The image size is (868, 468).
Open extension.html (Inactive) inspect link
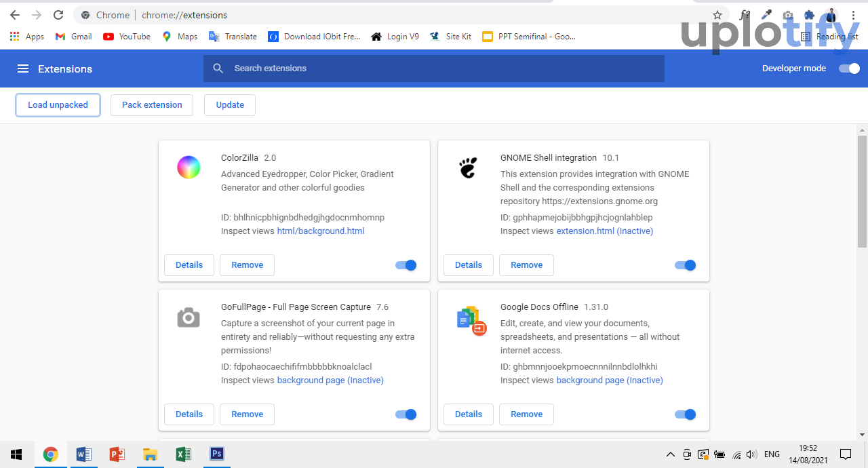click(605, 231)
